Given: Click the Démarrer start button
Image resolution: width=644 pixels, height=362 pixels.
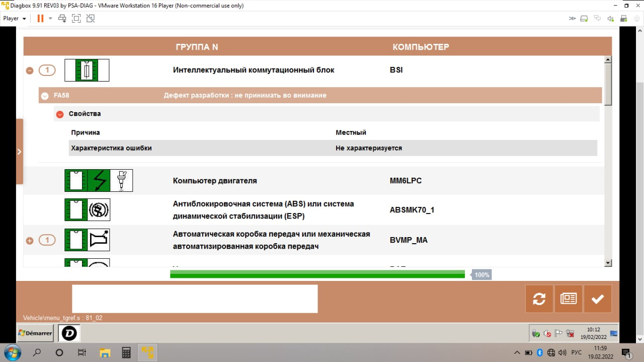Looking at the screenshot, I should tap(36, 333).
